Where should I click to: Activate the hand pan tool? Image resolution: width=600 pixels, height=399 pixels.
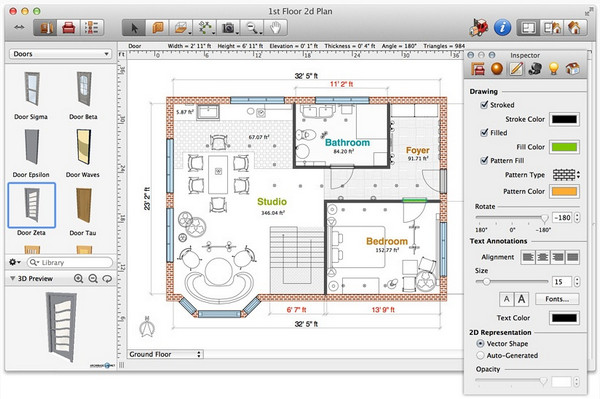pos(276,28)
